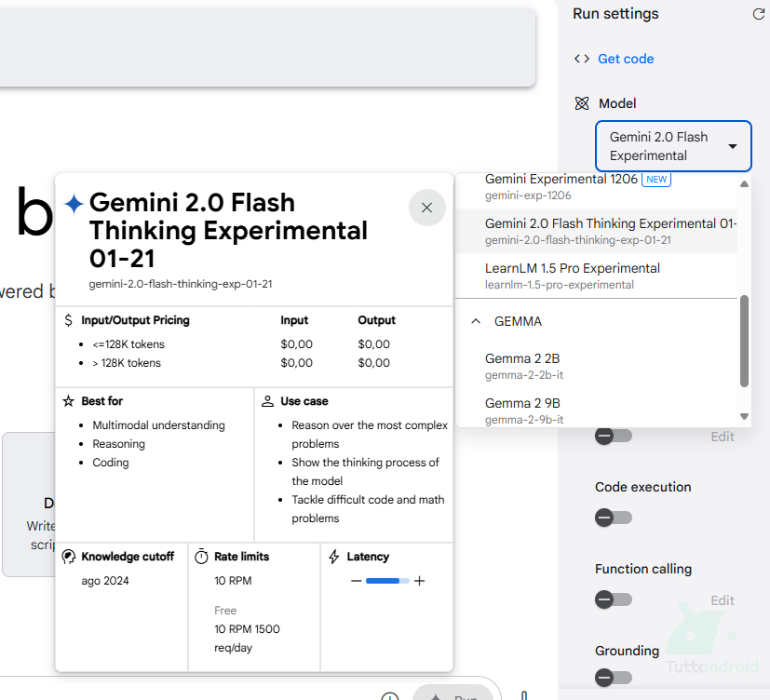Screen dimensions: 770x700
Task: Click the Rate limits stopwatch icon
Action: (x=201, y=557)
